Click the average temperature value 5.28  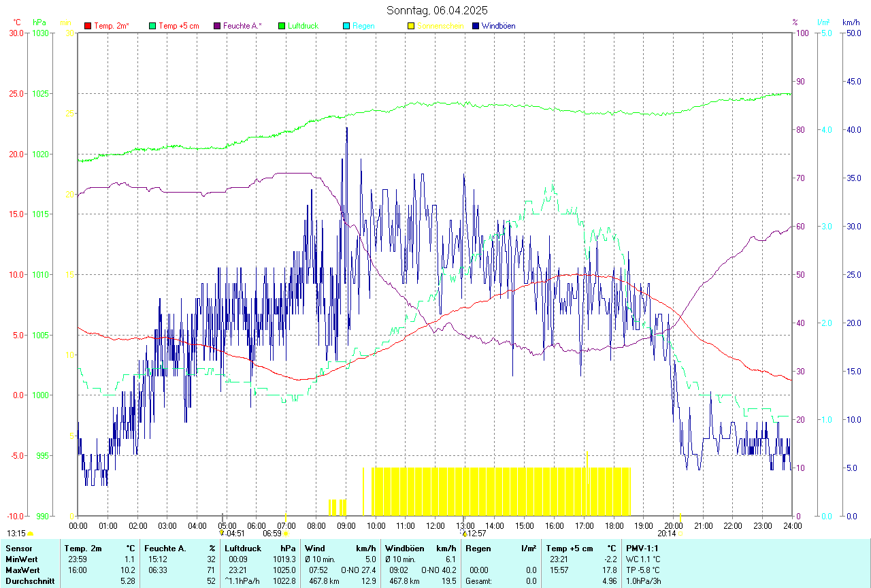pyautogui.click(x=128, y=581)
